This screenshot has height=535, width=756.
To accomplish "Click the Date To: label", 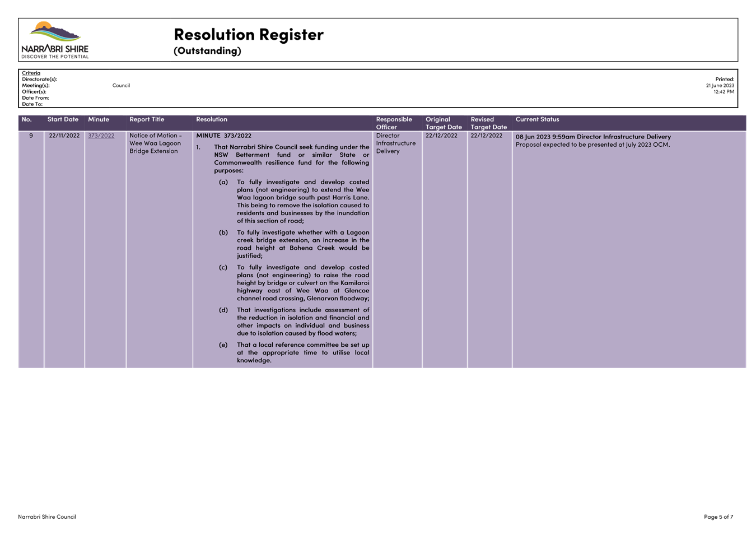I will coord(32,104).
